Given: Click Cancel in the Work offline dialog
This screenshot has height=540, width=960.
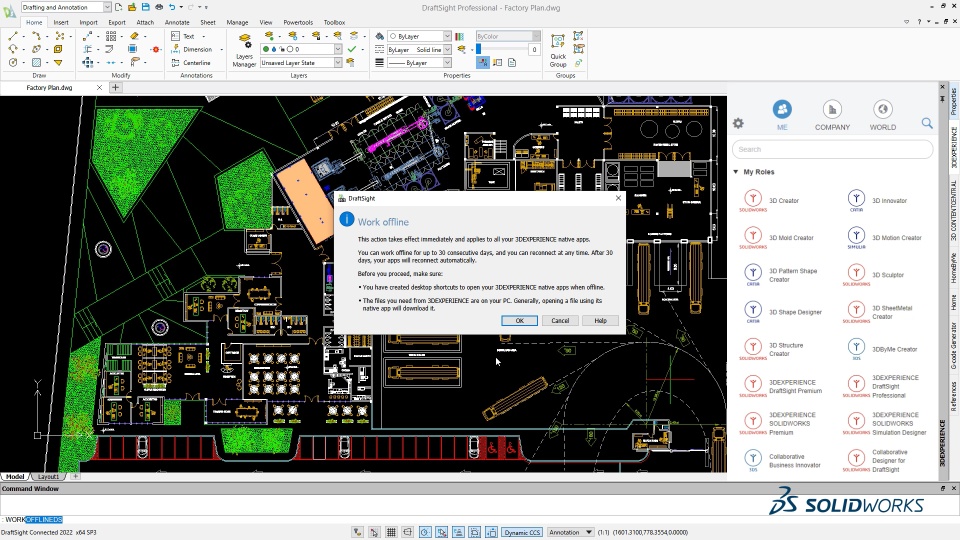Looking at the screenshot, I should [x=560, y=321].
